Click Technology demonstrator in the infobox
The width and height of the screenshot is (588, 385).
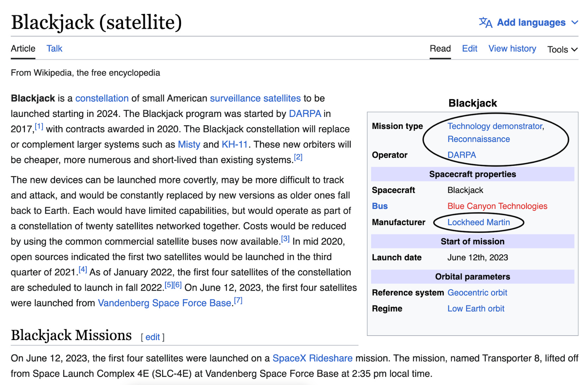coord(495,126)
